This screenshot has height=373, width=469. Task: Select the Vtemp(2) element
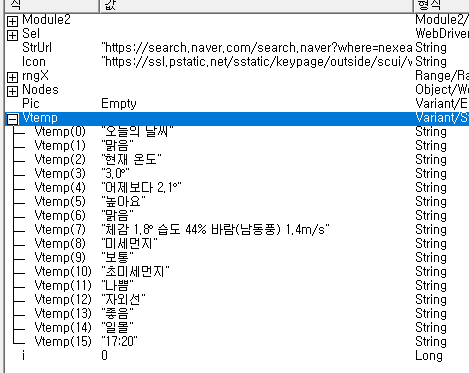coord(60,160)
